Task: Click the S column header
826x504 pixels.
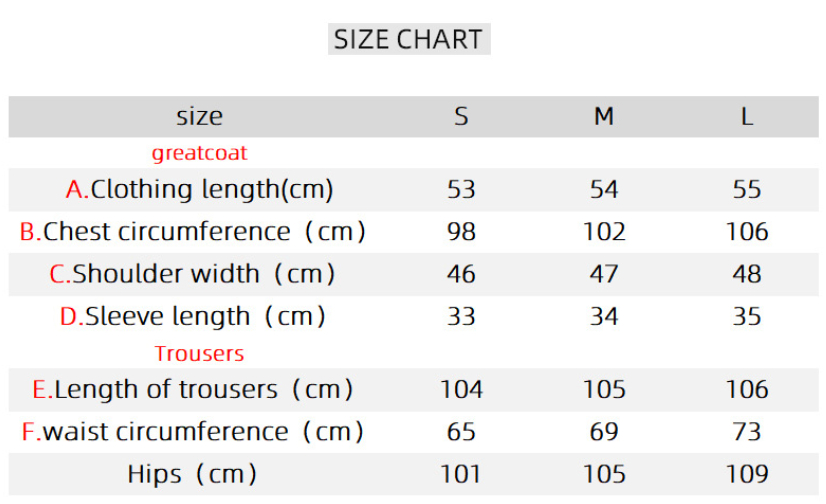Action: tap(461, 117)
